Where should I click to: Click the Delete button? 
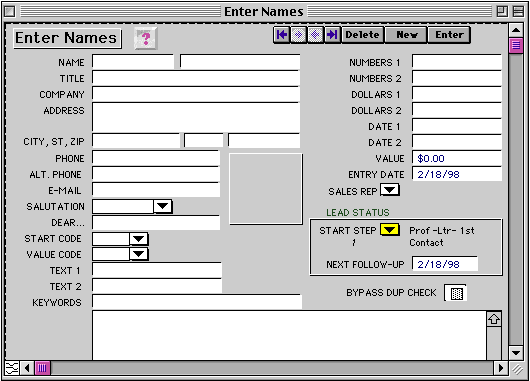[362, 35]
